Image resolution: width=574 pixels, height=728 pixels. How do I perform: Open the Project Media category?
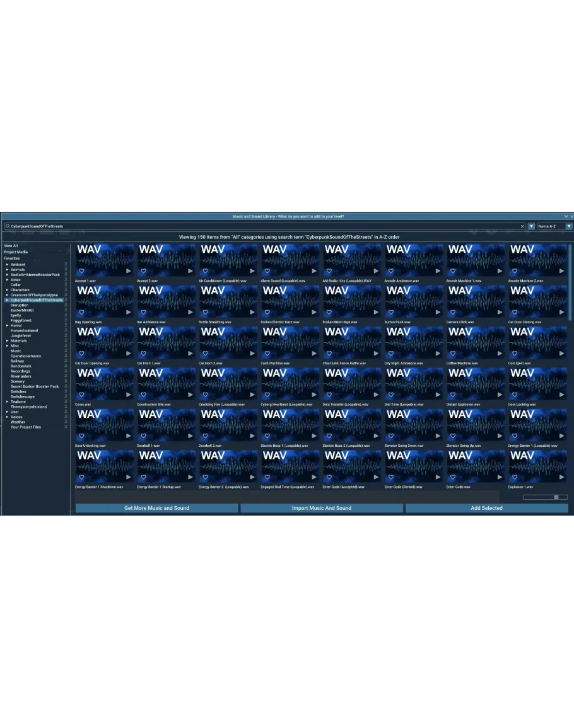pos(16,252)
